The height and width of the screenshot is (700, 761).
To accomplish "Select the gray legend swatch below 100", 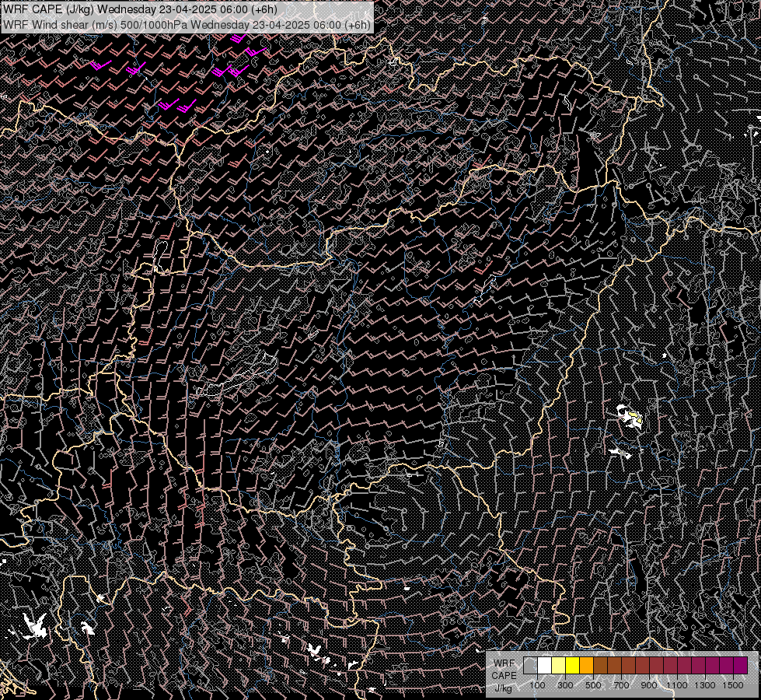I will pyautogui.click(x=530, y=665).
